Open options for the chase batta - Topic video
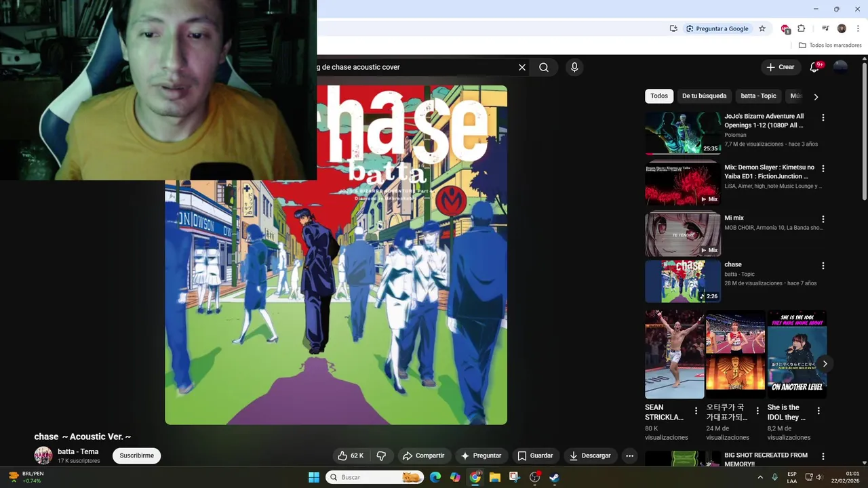Image resolution: width=868 pixels, height=488 pixels. coord(823,266)
